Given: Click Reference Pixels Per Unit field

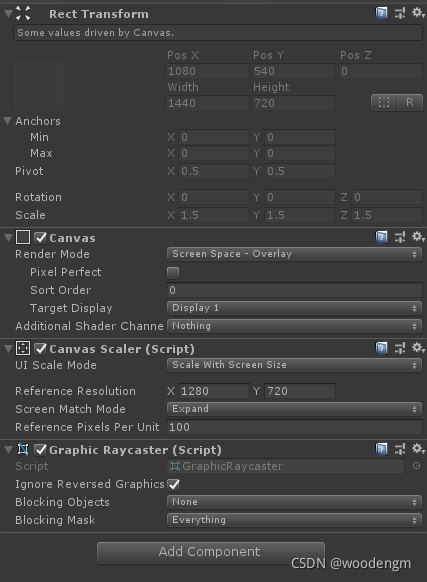Looking at the screenshot, I should pyautogui.click(x=294, y=427).
